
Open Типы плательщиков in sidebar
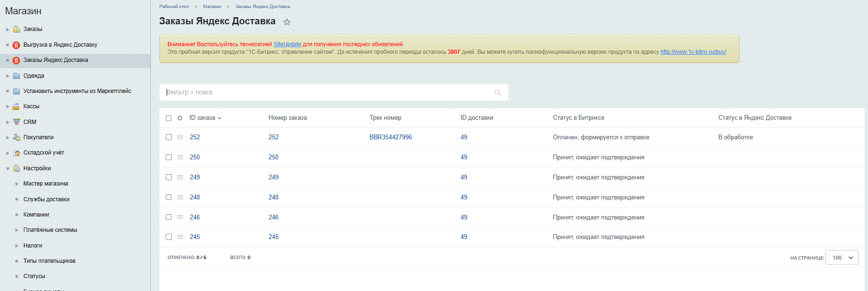click(x=49, y=261)
